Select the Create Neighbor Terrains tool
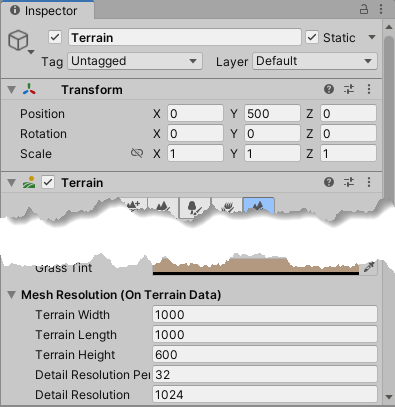Image resolution: width=395 pixels, height=407 pixels. point(133,205)
